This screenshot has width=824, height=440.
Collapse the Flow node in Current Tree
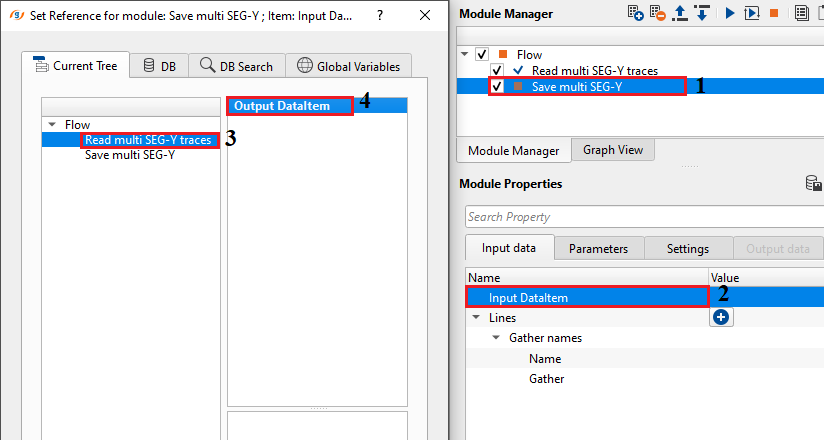point(52,125)
